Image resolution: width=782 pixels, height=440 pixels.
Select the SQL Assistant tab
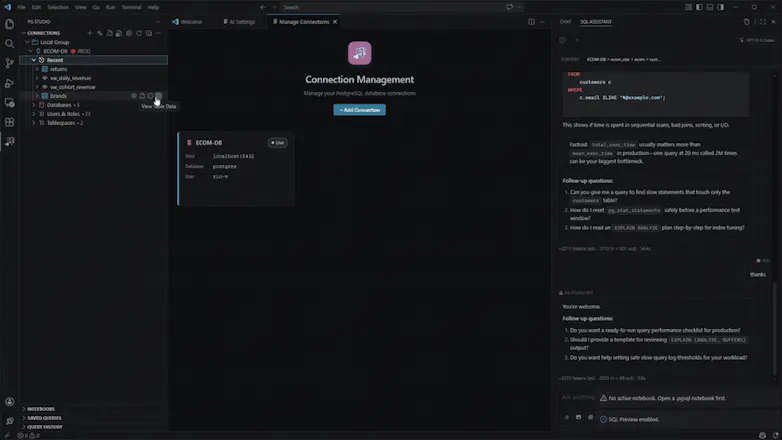(595, 22)
